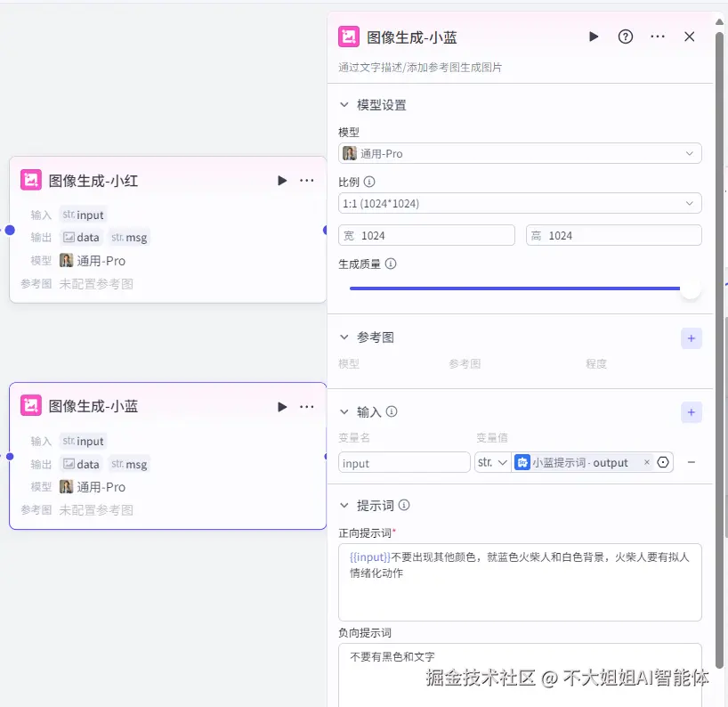Image resolution: width=728 pixels, height=707 pixels.
Task: Click the negative prompt text area
Action: [520, 668]
